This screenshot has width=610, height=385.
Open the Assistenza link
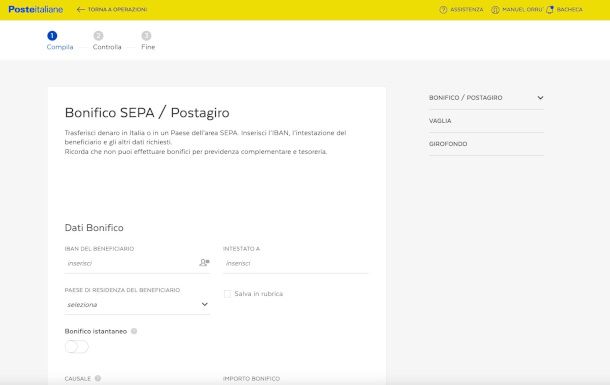tap(466, 9)
